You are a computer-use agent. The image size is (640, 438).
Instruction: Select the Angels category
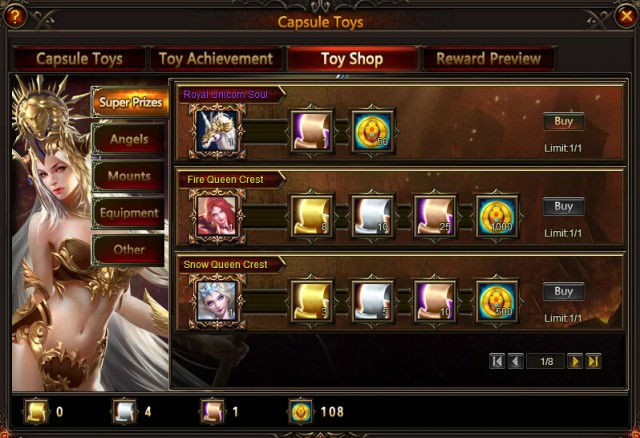point(129,139)
